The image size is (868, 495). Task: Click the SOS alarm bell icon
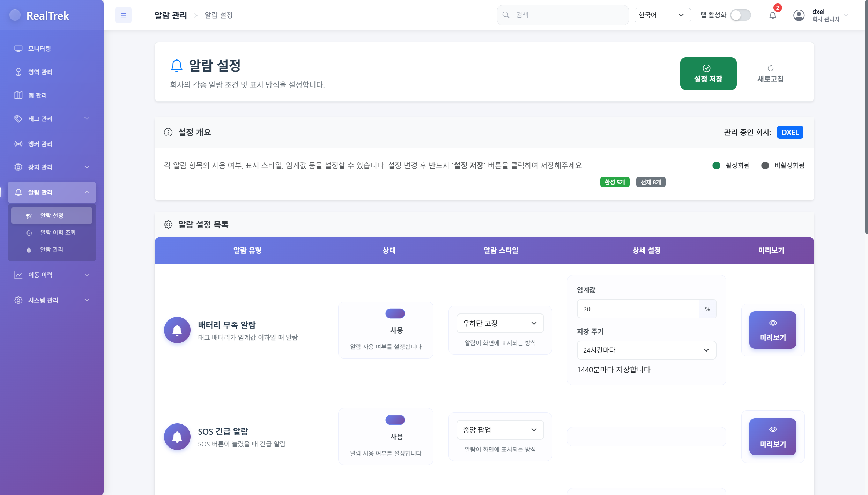(x=177, y=437)
